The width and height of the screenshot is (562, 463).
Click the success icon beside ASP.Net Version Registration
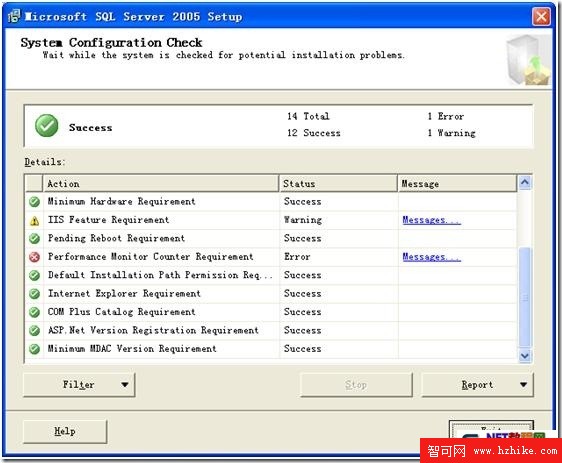pyautogui.click(x=34, y=330)
